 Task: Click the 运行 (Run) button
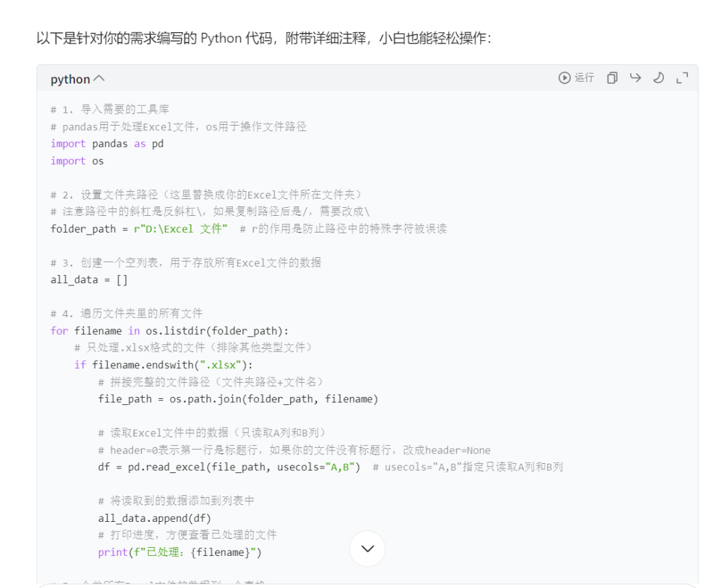click(x=583, y=78)
